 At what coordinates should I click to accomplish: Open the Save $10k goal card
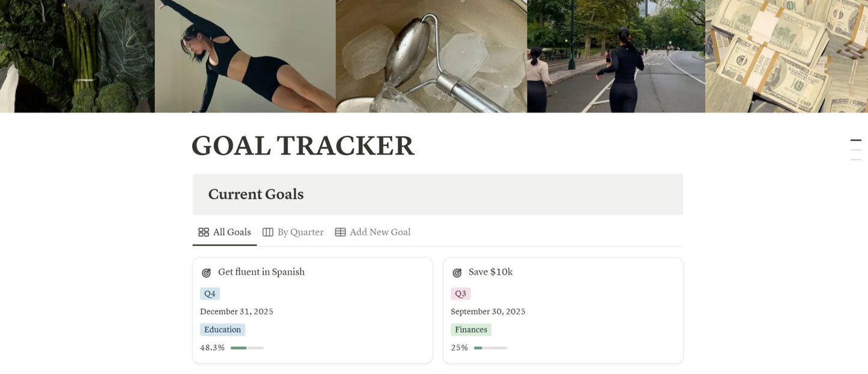coord(490,272)
